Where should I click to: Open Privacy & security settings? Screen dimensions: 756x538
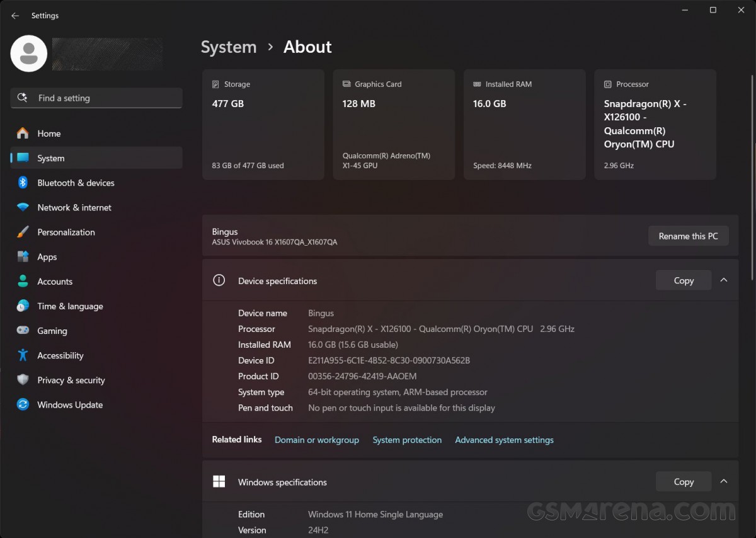pos(71,380)
